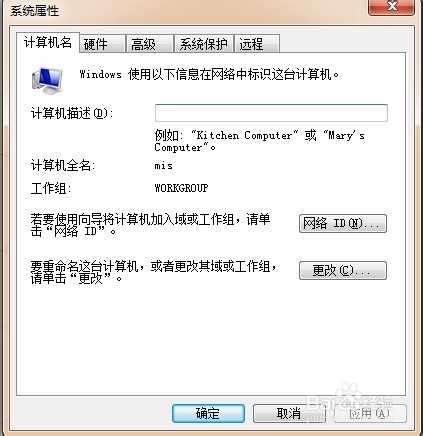The image size is (423, 436).
Task: Go to the 系统保护 tab
Action: coord(204,44)
